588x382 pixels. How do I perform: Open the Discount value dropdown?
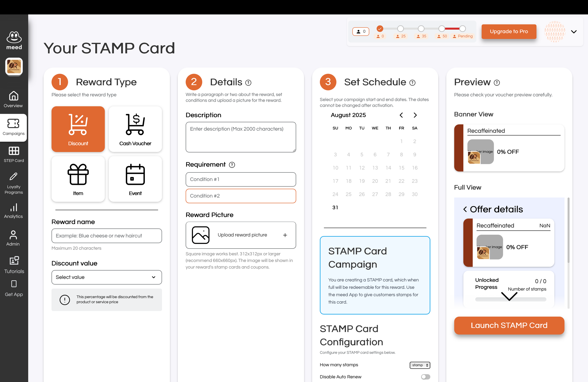pos(107,277)
